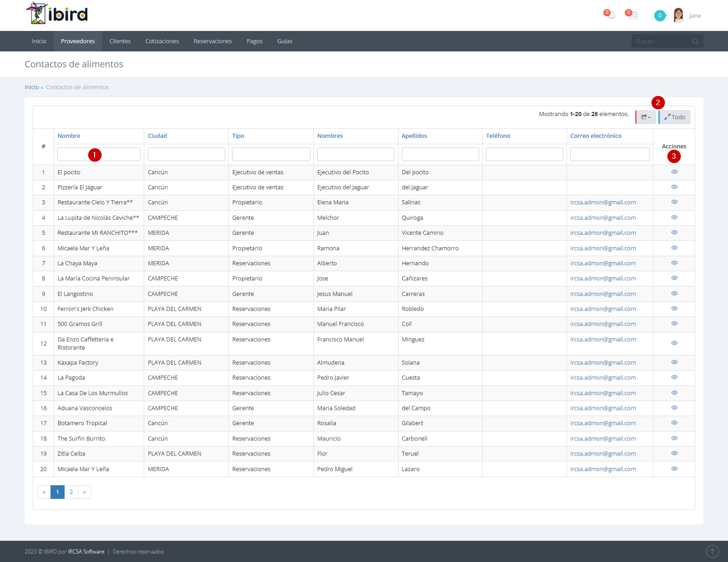Select pagination page 1
728x562 pixels.
pyautogui.click(x=57, y=492)
